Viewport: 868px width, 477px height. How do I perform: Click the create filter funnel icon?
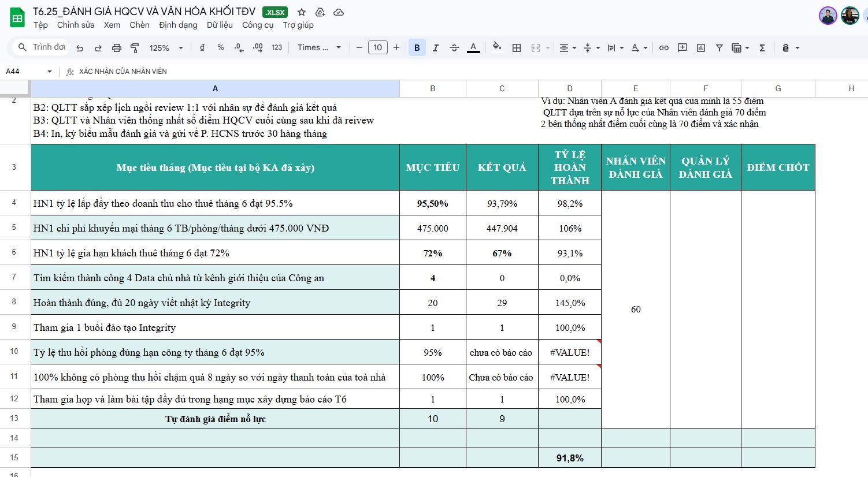pyautogui.click(x=719, y=48)
